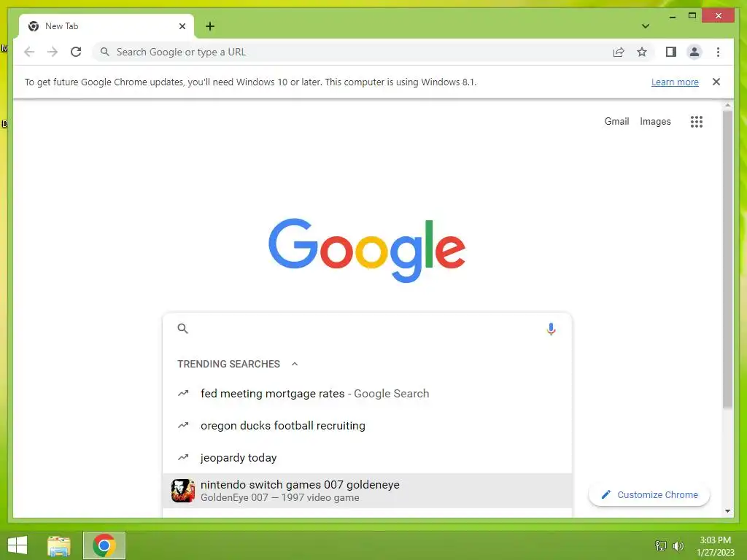This screenshot has height=560, width=747.
Task: Open Gmail link
Action: click(x=616, y=122)
